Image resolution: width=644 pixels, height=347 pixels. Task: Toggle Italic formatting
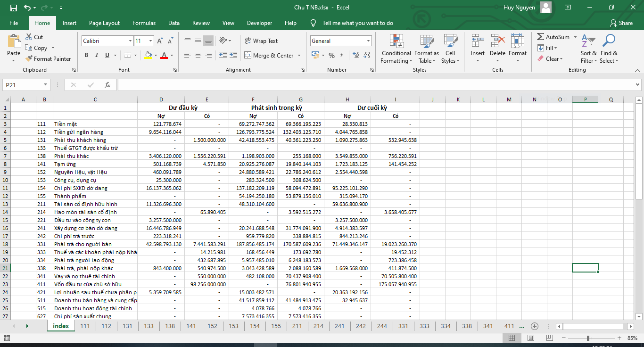click(x=97, y=56)
